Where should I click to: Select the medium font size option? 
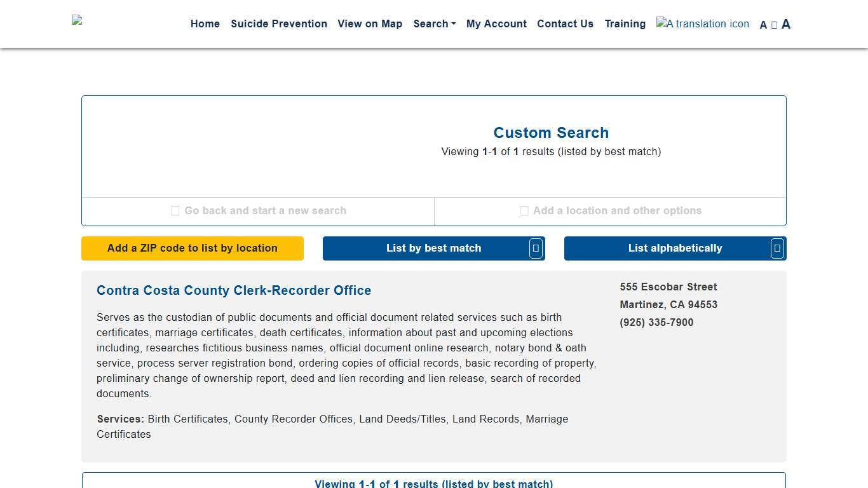(x=774, y=25)
